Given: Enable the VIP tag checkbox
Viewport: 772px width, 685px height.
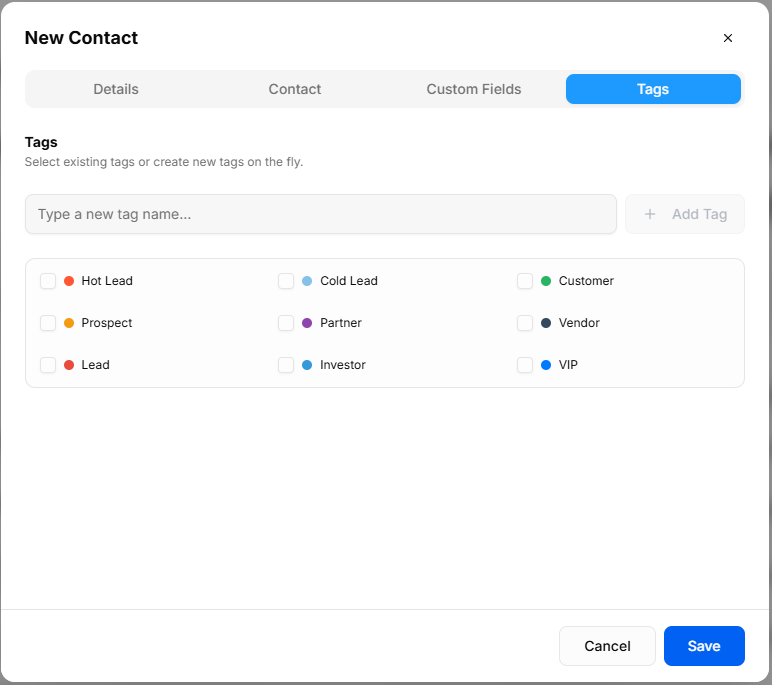Looking at the screenshot, I should [525, 365].
